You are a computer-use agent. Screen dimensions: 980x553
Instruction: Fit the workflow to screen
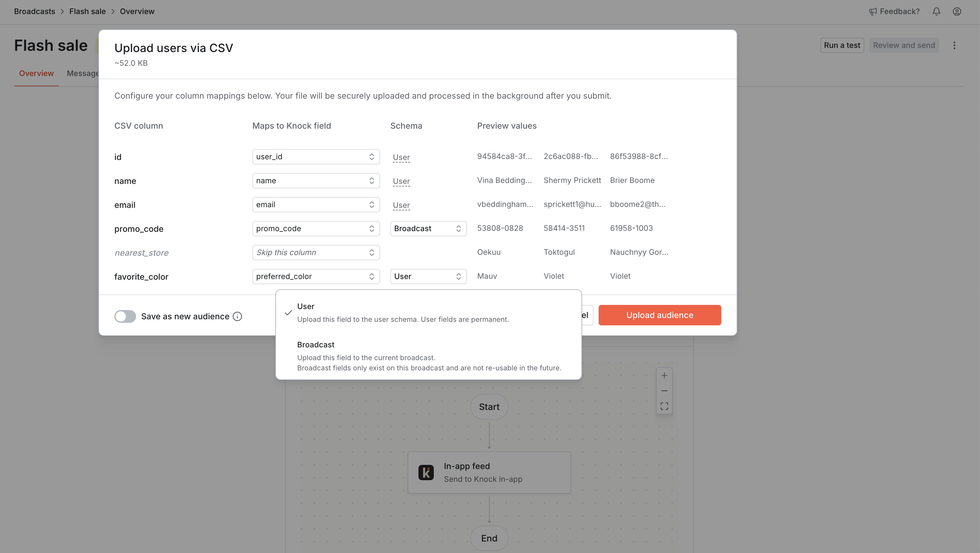(664, 406)
